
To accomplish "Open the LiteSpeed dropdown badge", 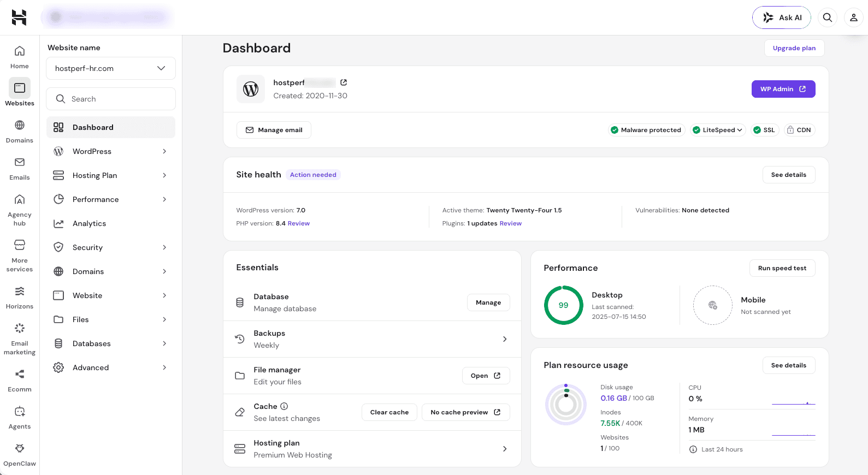I will tap(718, 130).
